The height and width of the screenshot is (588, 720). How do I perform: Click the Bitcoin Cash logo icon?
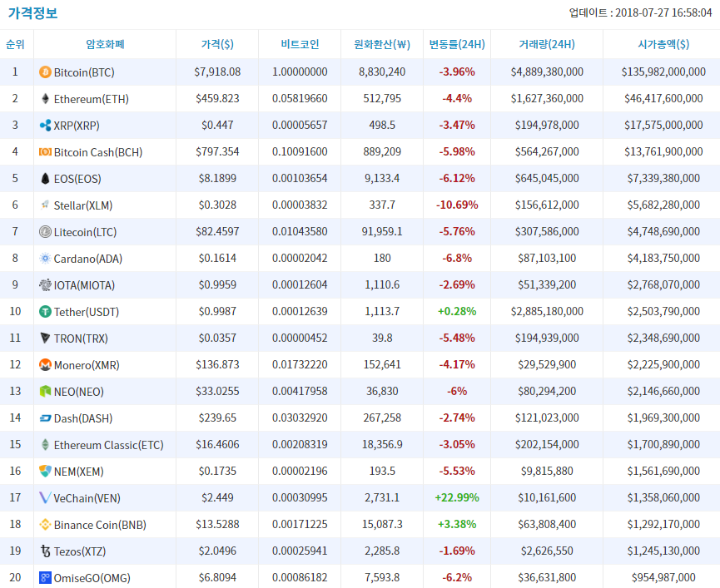click(45, 152)
